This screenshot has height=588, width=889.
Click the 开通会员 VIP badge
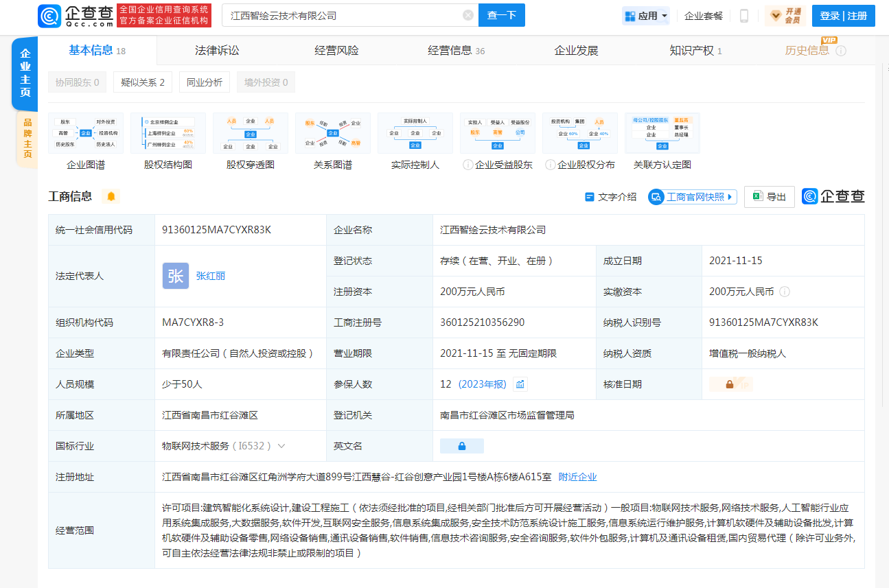click(x=786, y=16)
